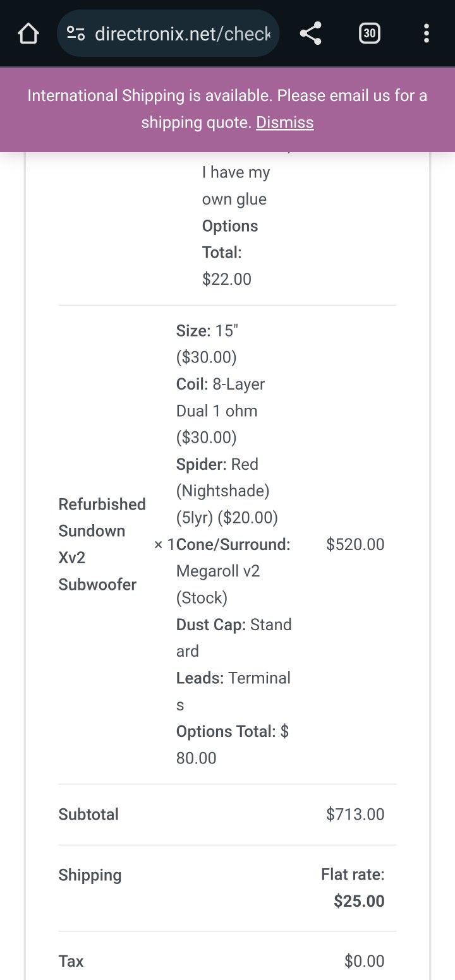The height and width of the screenshot is (980, 455).
Task: Tap the $22.00 options total
Action: point(227,279)
